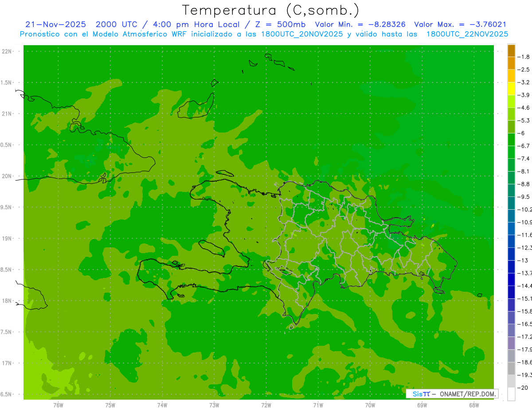Click the "68W" longitude label

coord(474,405)
